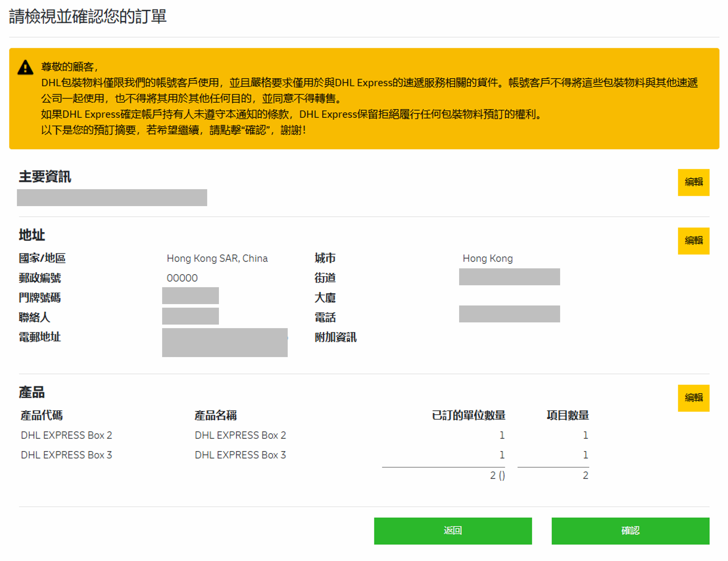The height and width of the screenshot is (561, 728).
Task: Click the 附加資訊 label
Action: (x=335, y=337)
